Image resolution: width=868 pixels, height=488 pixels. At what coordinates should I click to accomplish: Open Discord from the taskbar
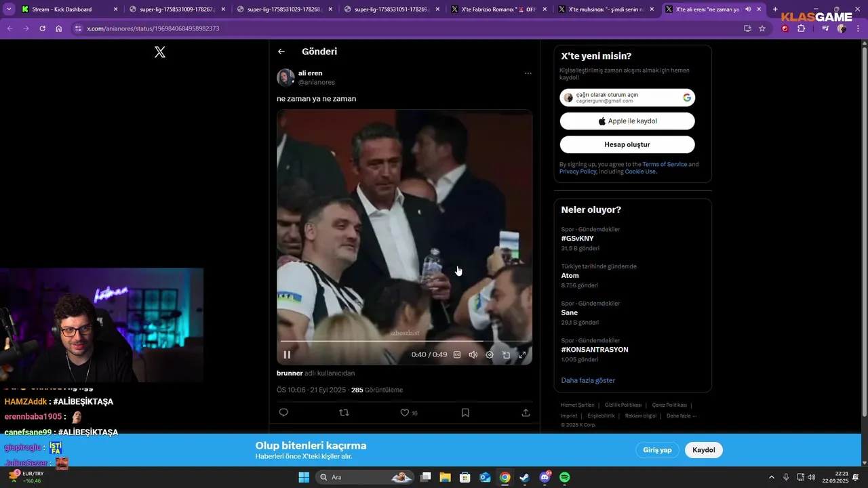click(x=545, y=477)
